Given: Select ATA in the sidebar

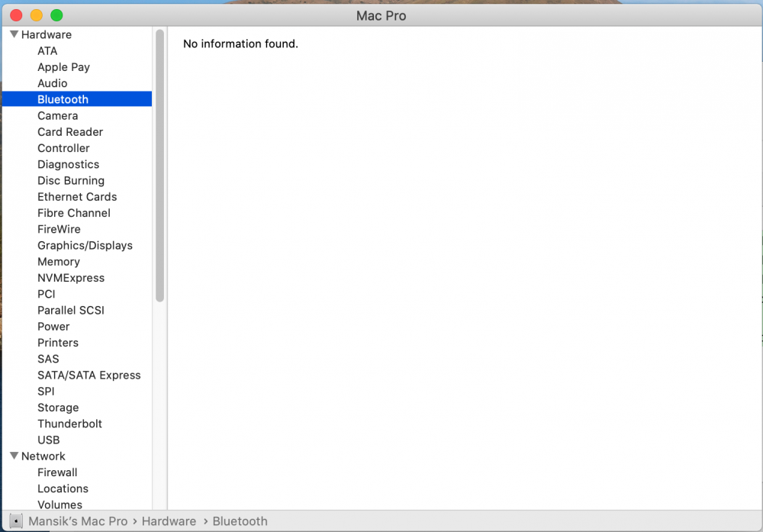Looking at the screenshot, I should (47, 50).
